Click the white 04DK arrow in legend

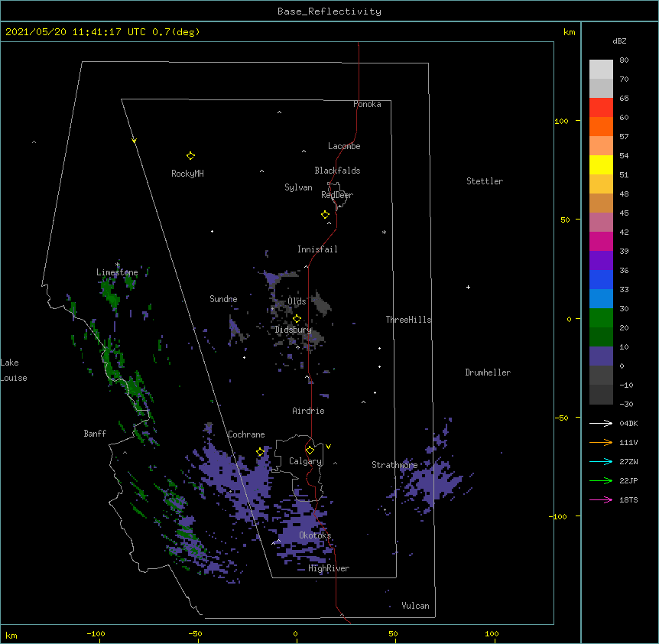tap(601, 423)
